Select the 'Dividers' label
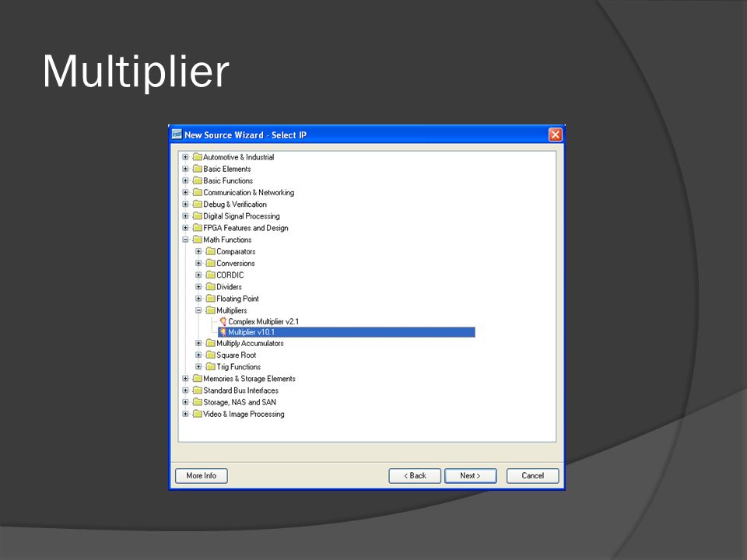 (x=229, y=287)
